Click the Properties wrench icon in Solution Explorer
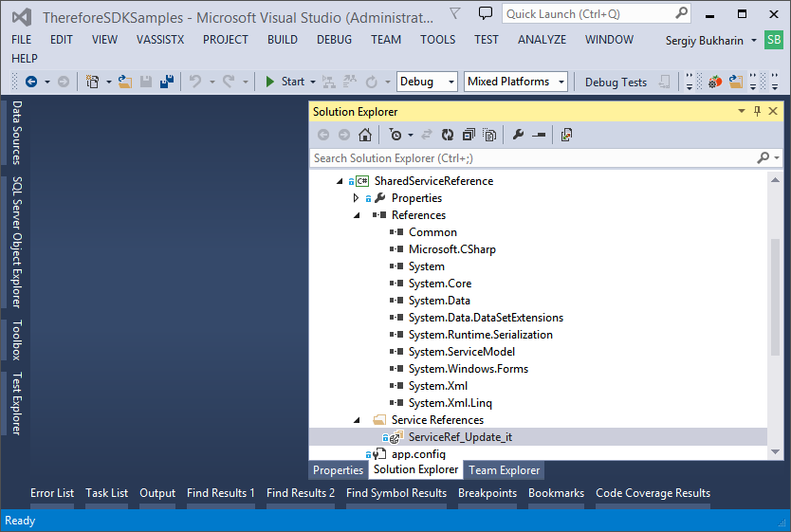 pyautogui.click(x=518, y=135)
